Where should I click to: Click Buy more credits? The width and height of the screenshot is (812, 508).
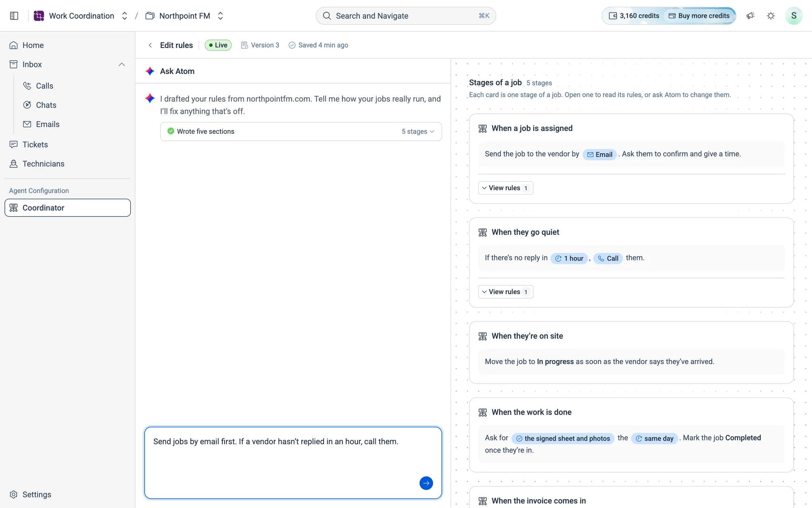pyautogui.click(x=699, y=16)
